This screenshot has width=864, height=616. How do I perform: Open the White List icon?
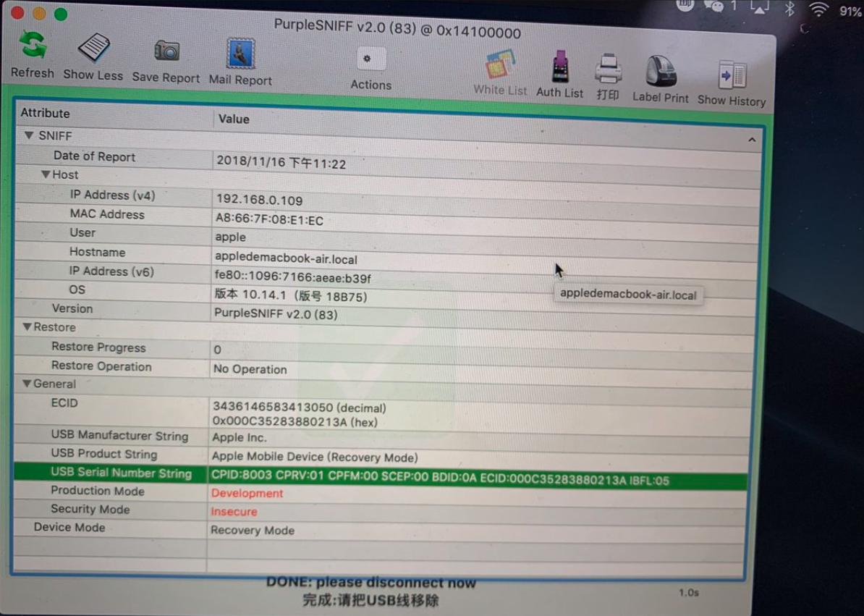click(500, 65)
